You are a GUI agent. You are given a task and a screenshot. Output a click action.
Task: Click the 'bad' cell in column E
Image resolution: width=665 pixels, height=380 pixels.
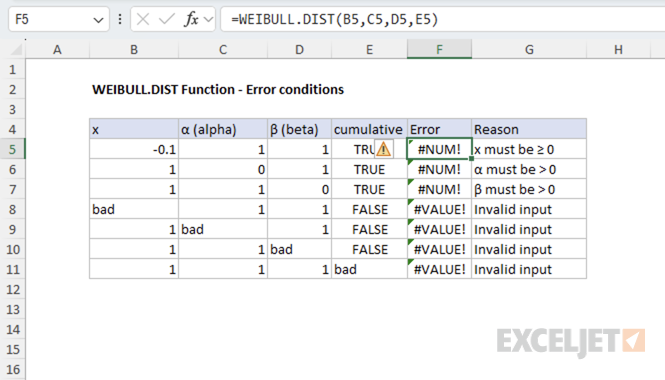coord(369,269)
